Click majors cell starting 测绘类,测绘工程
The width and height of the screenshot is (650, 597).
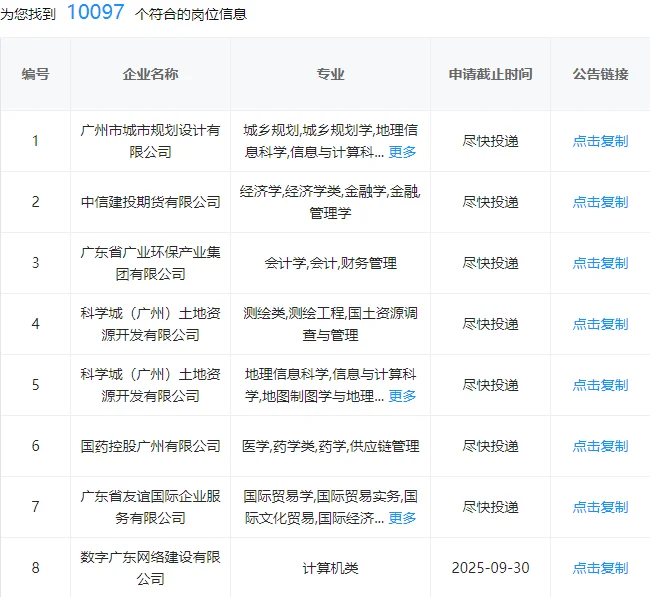[x=330, y=324]
